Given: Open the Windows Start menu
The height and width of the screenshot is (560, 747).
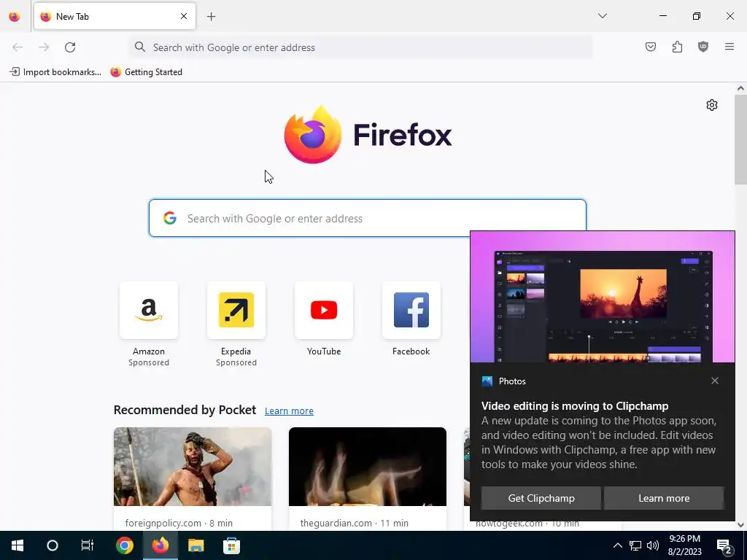Looking at the screenshot, I should tap(18, 545).
